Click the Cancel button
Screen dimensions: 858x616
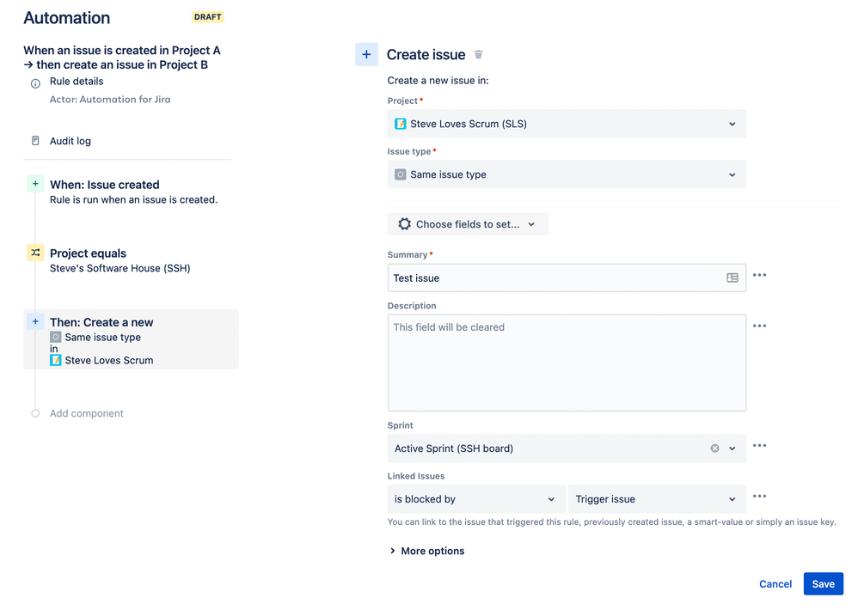pos(775,583)
